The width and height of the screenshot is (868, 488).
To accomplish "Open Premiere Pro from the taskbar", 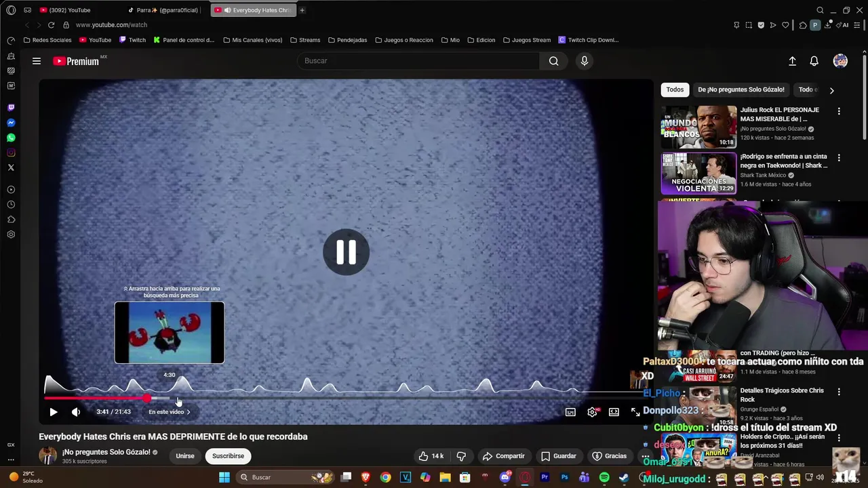I will point(545,477).
